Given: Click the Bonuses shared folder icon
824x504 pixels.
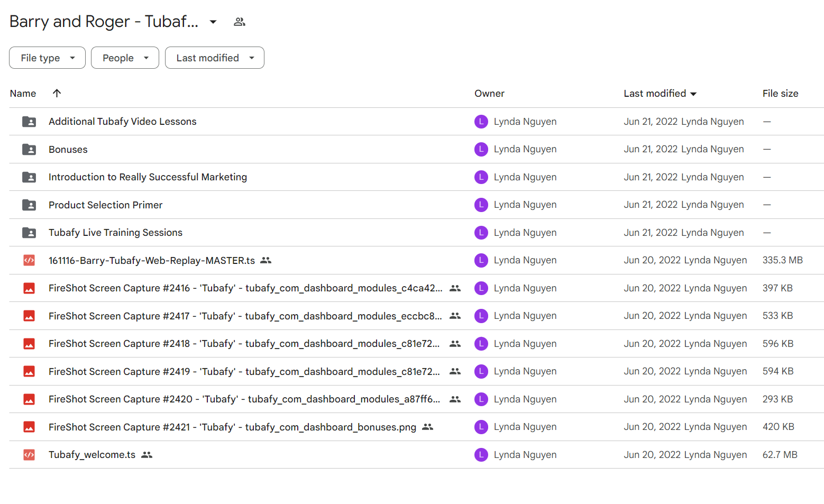Looking at the screenshot, I should pyautogui.click(x=29, y=149).
